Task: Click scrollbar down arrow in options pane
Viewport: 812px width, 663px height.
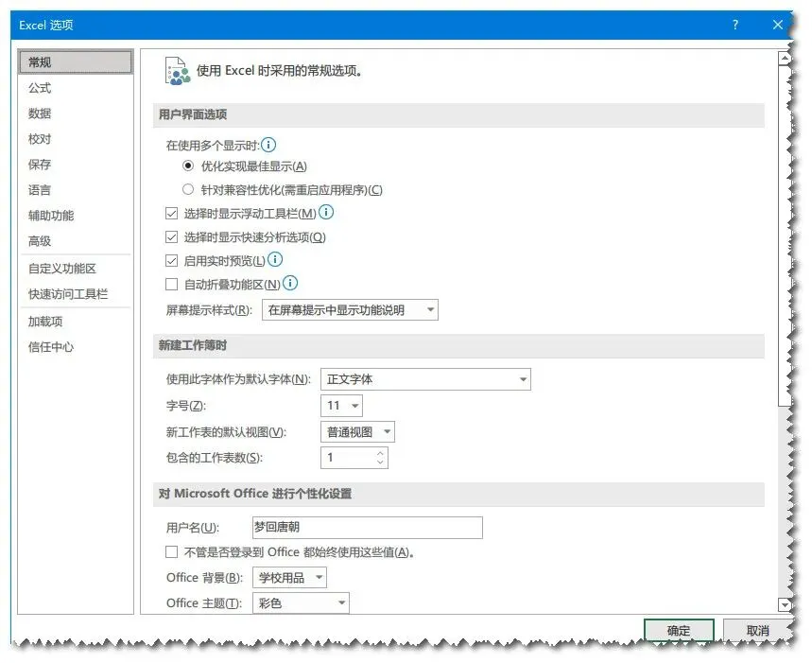Action: pyautogui.click(x=786, y=604)
